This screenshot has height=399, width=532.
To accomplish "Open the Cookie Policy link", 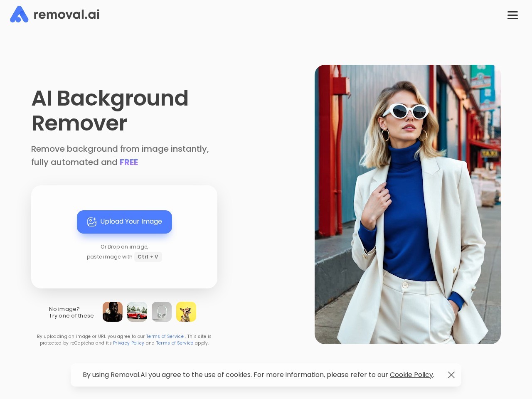I will coord(411,375).
